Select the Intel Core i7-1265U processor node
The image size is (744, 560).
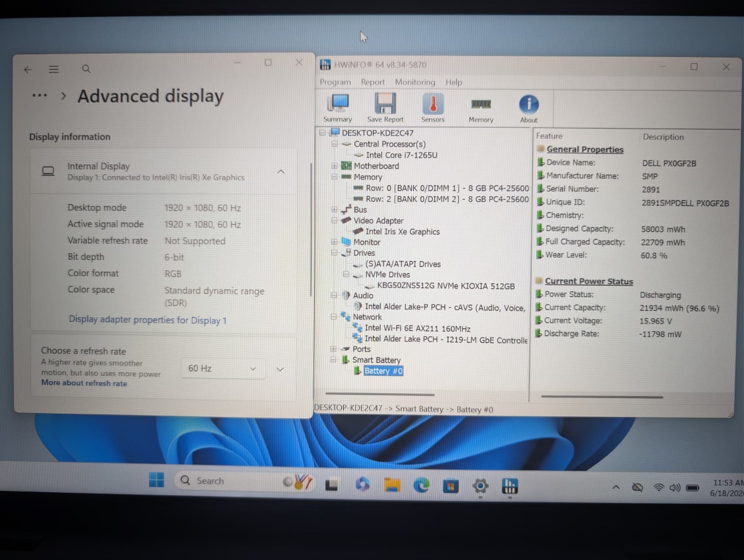pyautogui.click(x=401, y=155)
